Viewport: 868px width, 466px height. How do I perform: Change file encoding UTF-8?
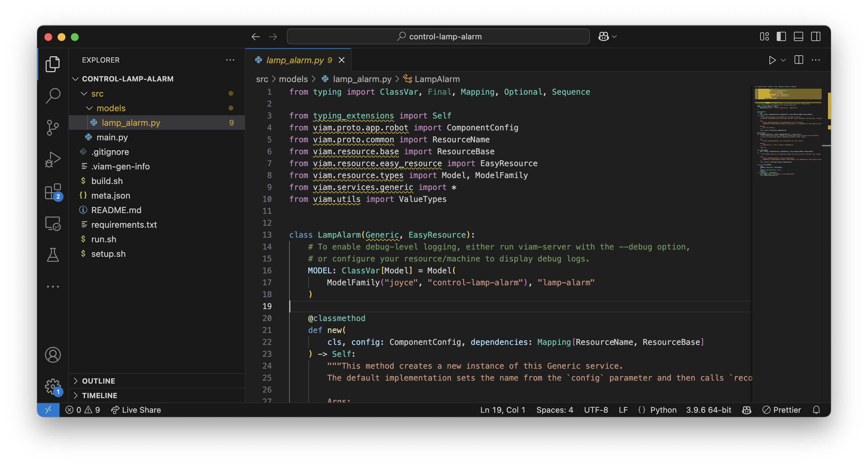coord(596,410)
